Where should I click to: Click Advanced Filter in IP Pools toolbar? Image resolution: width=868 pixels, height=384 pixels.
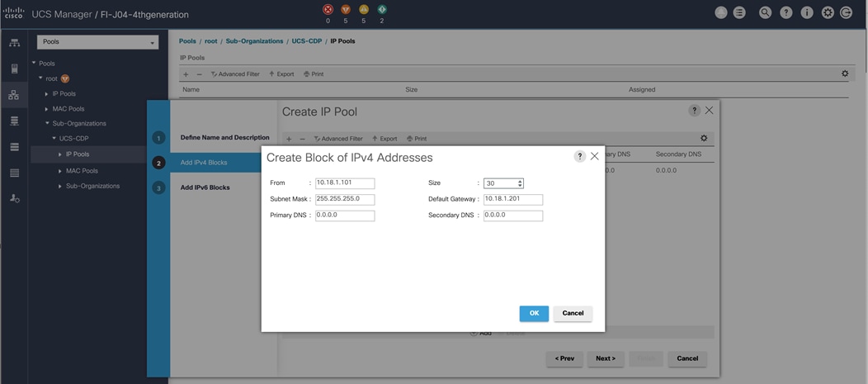click(234, 74)
